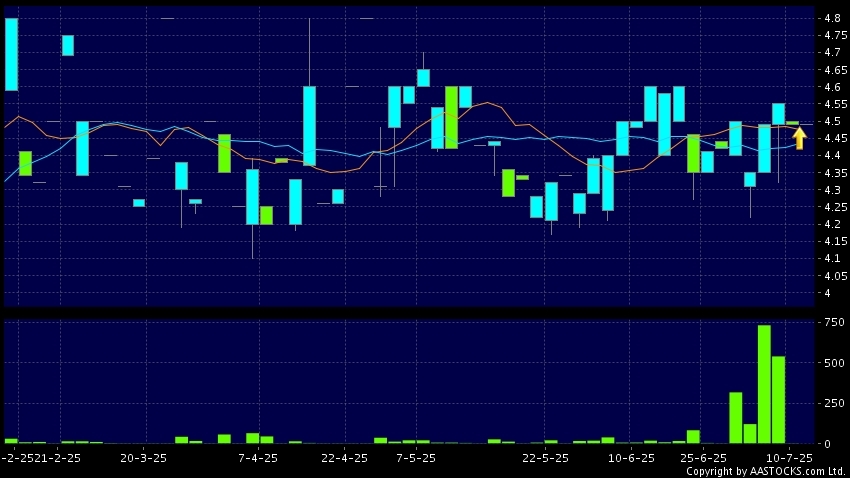The height and width of the screenshot is (478, 850).
Task: Click the volume bar reaching just above 500
Action: (x=778, y=400)
